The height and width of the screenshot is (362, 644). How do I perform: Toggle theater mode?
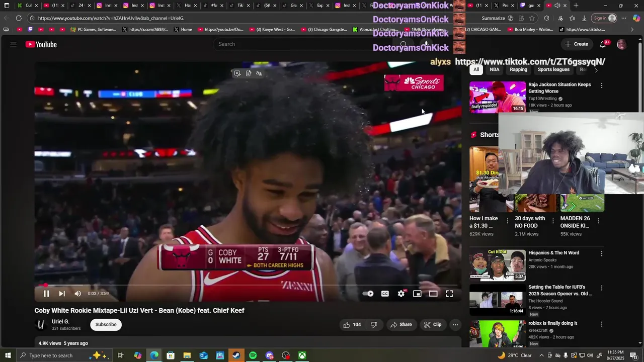pyautogui.click(x=433, y=294)
